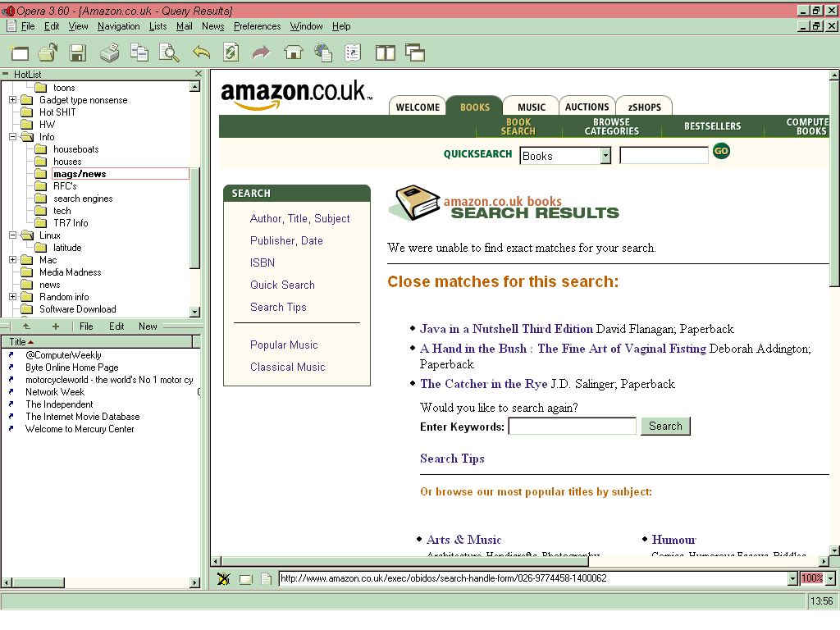Click the Open file toolbar icon
This screenshot has height=630, width=840.
pos(48,52)
